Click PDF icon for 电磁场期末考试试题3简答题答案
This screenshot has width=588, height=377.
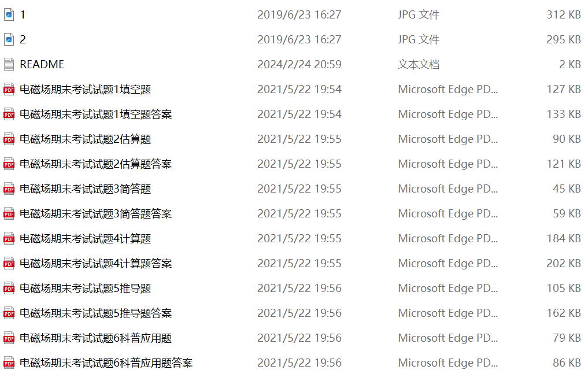pyautogui.click(x=9, y=213)
